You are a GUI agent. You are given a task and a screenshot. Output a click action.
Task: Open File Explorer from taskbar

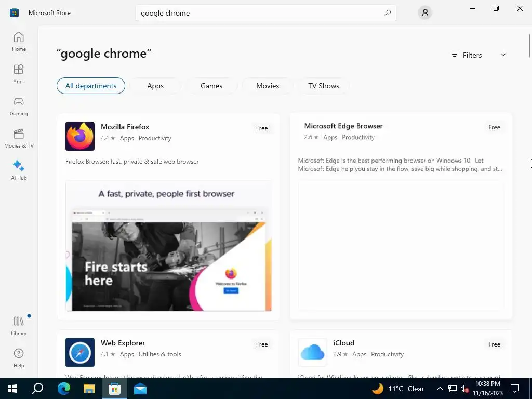(x=89, y=389)
